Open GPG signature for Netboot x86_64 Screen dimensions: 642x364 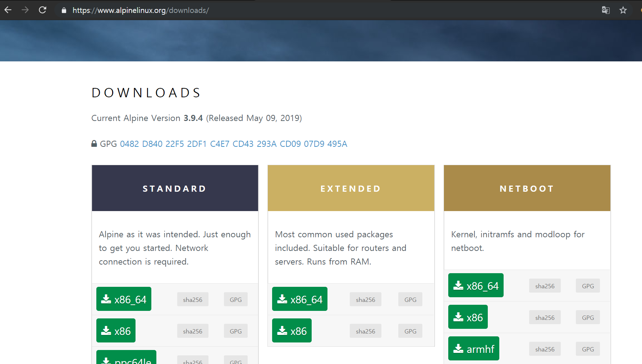[x=588, y=286]
